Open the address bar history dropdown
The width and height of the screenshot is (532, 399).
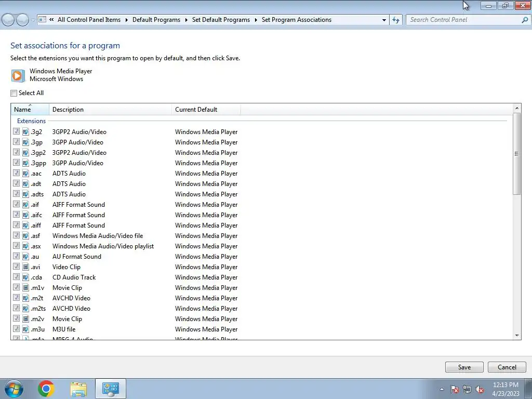(384, 20)
